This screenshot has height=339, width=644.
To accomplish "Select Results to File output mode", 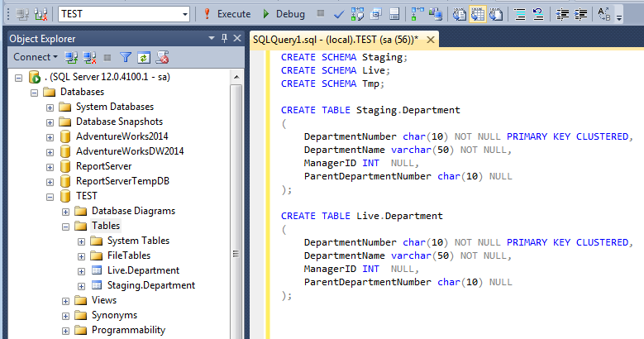I will tap(496, 14).
